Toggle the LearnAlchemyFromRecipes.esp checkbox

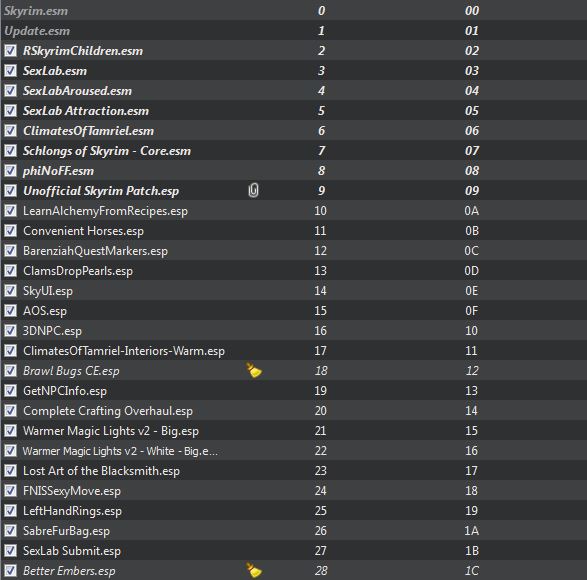[x=10, y=210]
